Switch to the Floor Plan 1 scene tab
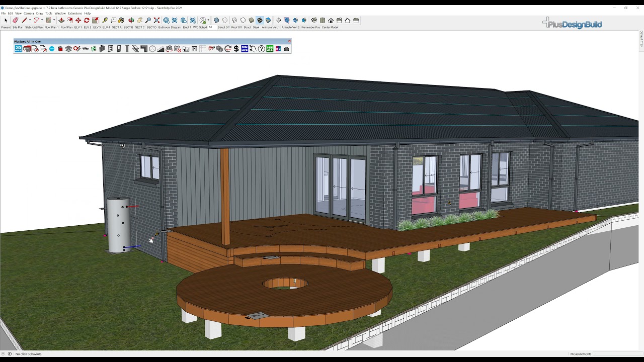This screenshot has height=362, width=644. point(51,27)
